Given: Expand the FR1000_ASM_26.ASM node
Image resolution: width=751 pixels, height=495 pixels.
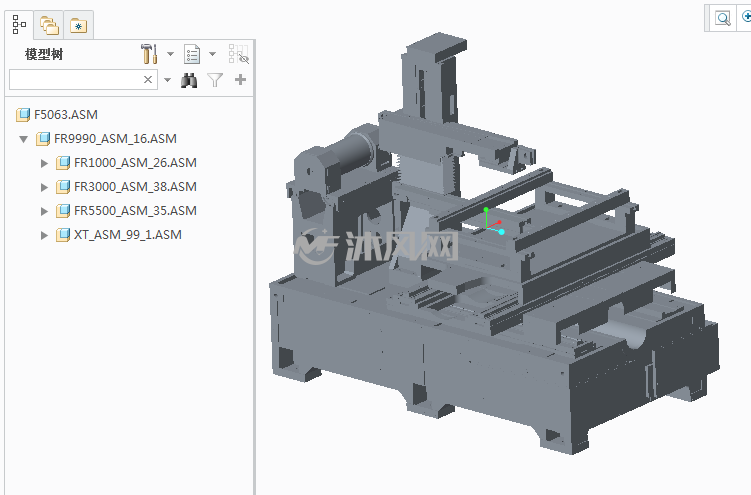Looking at the screenshot, I should [x=44, y=163].
